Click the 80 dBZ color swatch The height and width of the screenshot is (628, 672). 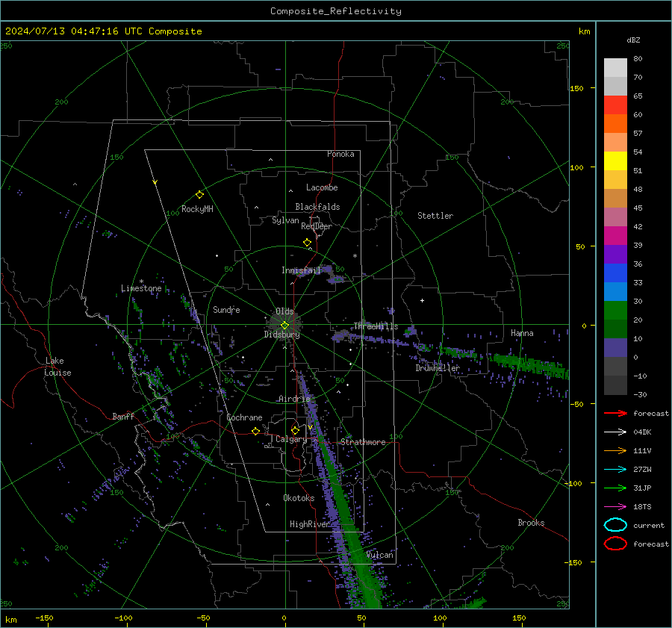click(x=615, y=67)
